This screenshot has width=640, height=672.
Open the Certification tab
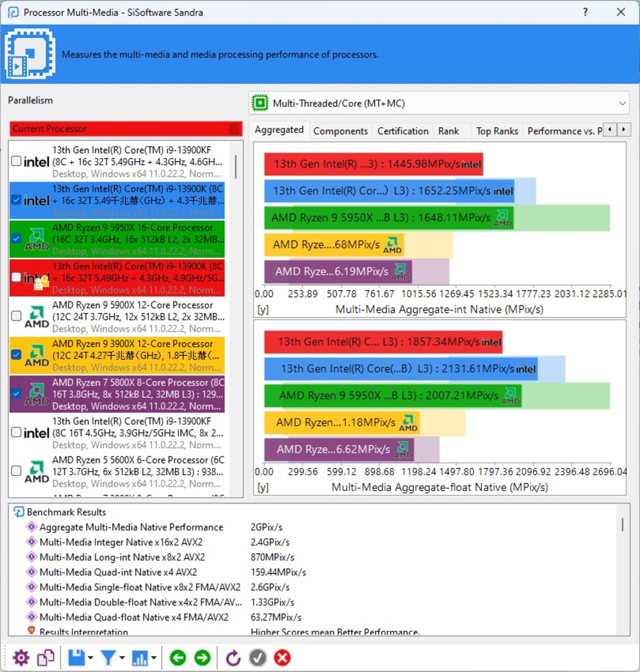coord(403,130)
